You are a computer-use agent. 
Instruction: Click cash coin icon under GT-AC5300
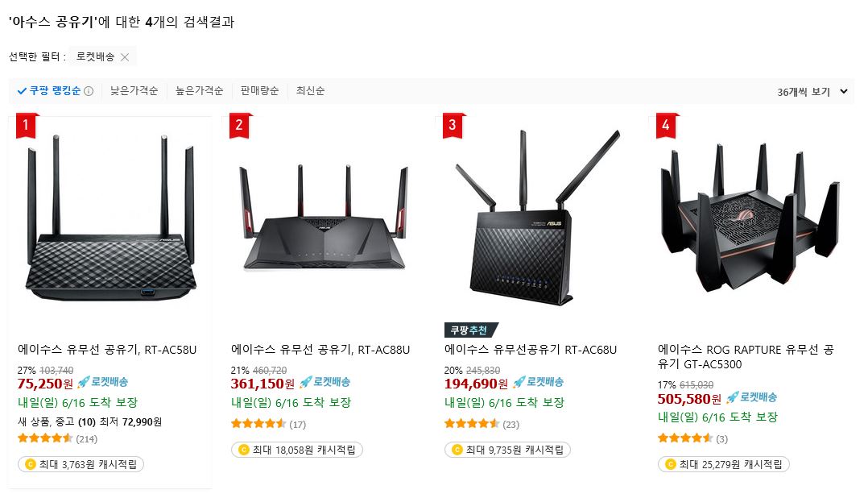[671, 464]
